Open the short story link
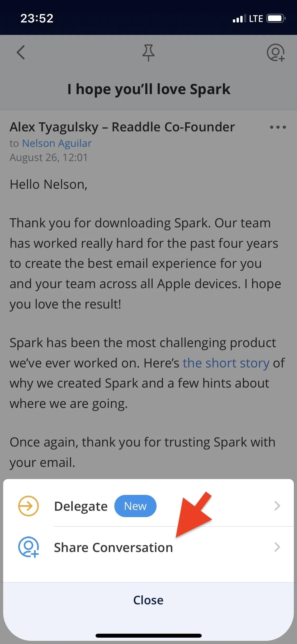The width and height of the screenshot is (297, 644). click(226, 363)
